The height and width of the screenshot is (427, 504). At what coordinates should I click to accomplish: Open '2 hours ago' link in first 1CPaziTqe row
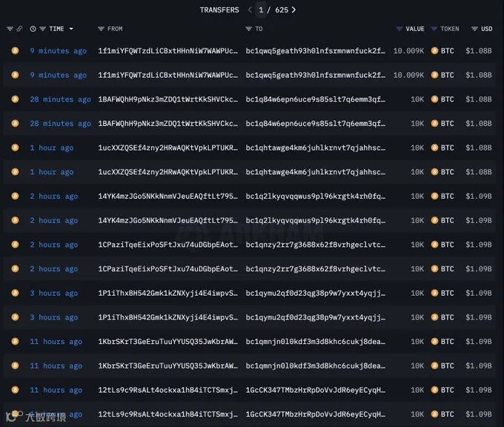click(x=54, y=245)
